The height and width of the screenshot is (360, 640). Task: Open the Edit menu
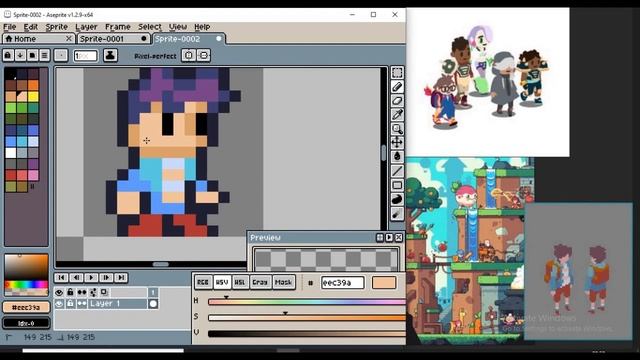click(31, 27)
